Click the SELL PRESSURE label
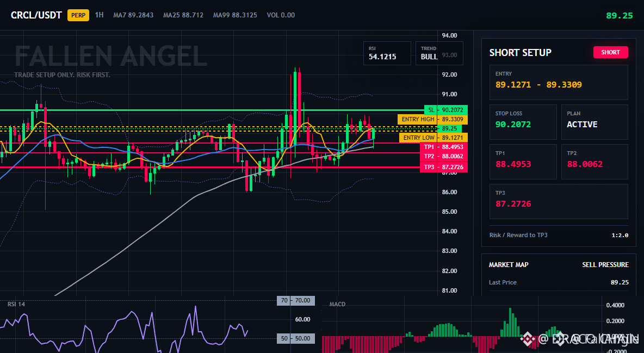 click(605, 265)
